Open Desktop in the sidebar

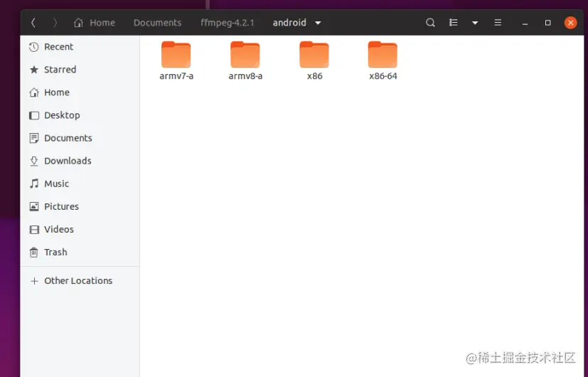coord(80,115)
